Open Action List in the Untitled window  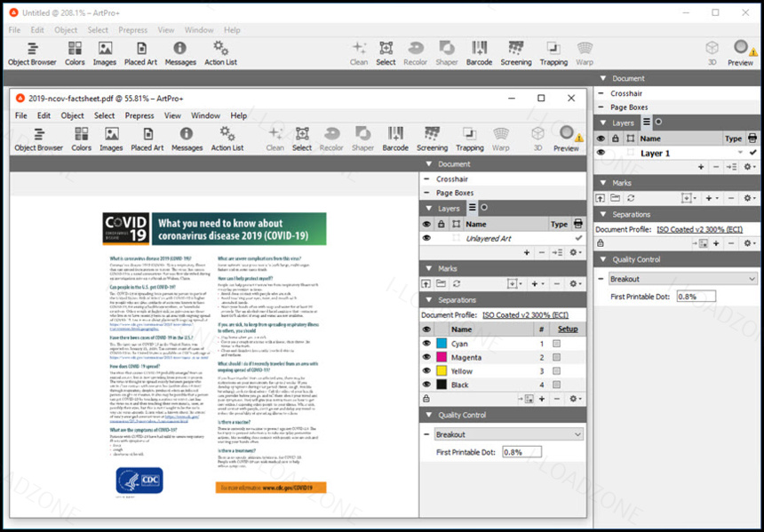tap(220, 53)
